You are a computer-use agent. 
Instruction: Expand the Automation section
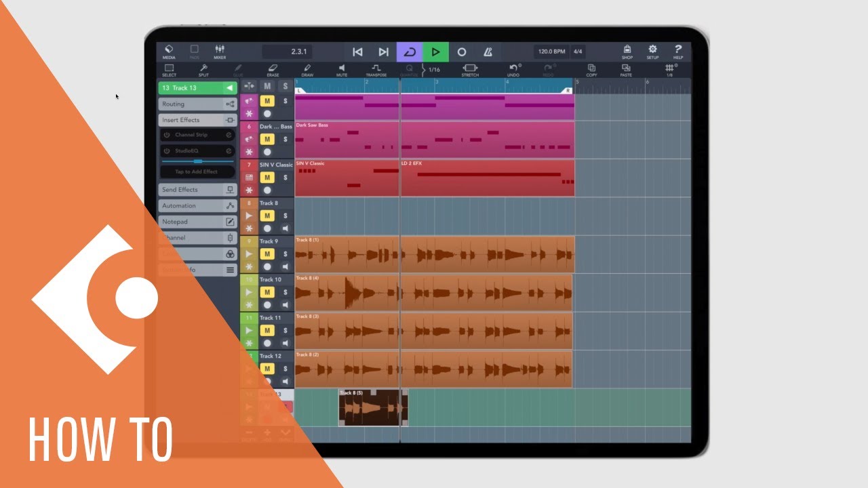pyautogui.click(x=198, y=206)
